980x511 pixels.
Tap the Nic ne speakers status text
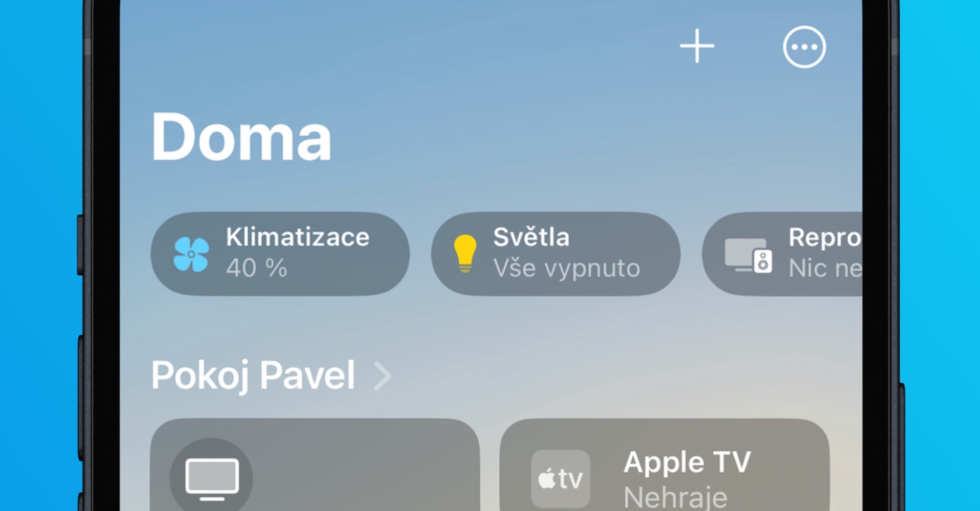tap(824, 268)
